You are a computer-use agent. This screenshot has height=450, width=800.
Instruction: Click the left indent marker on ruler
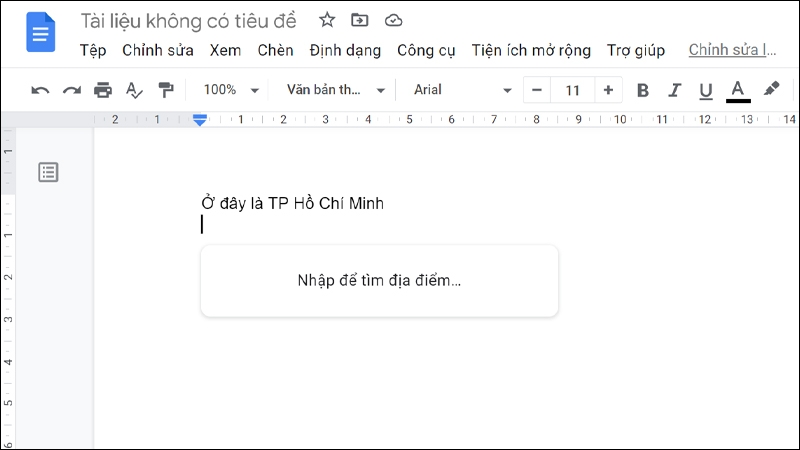point(199,120)
